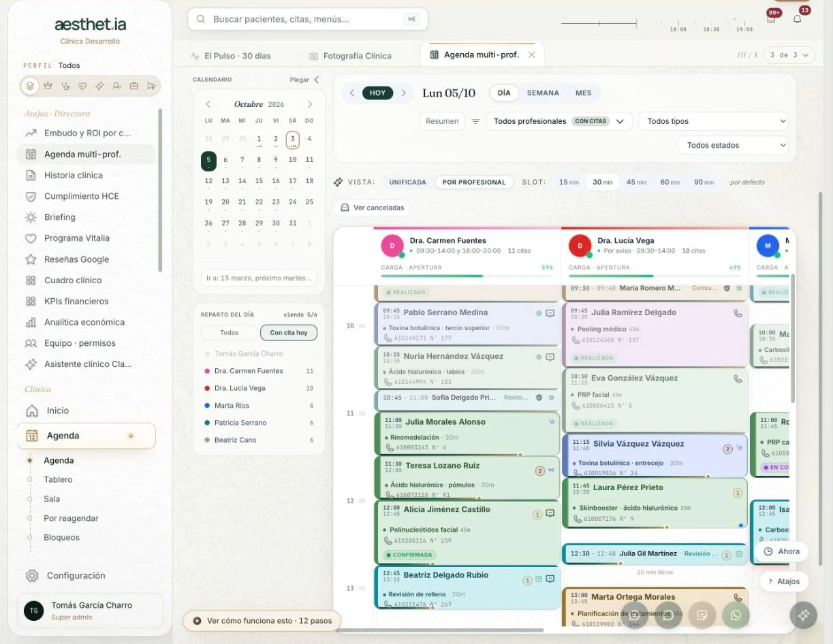The image size is (833, 644).
Task: Click the stethoscope icon on Julia Morales Alonso
Action: 552,422
